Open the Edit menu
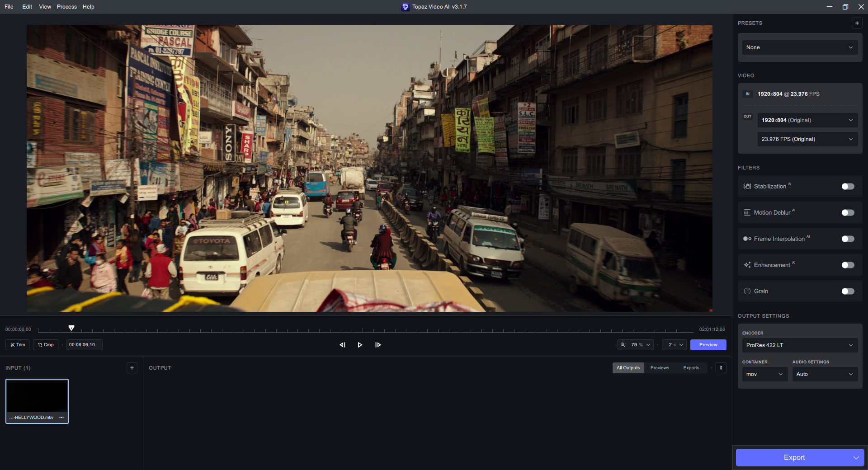Viewport: 868px width, 470px height. pos(27,7)
